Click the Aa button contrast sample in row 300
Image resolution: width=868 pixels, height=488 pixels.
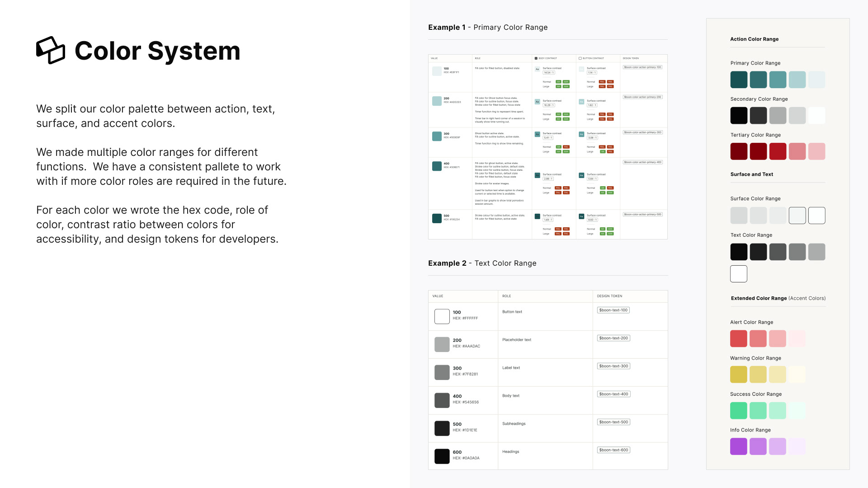click(x=581, y=134)
